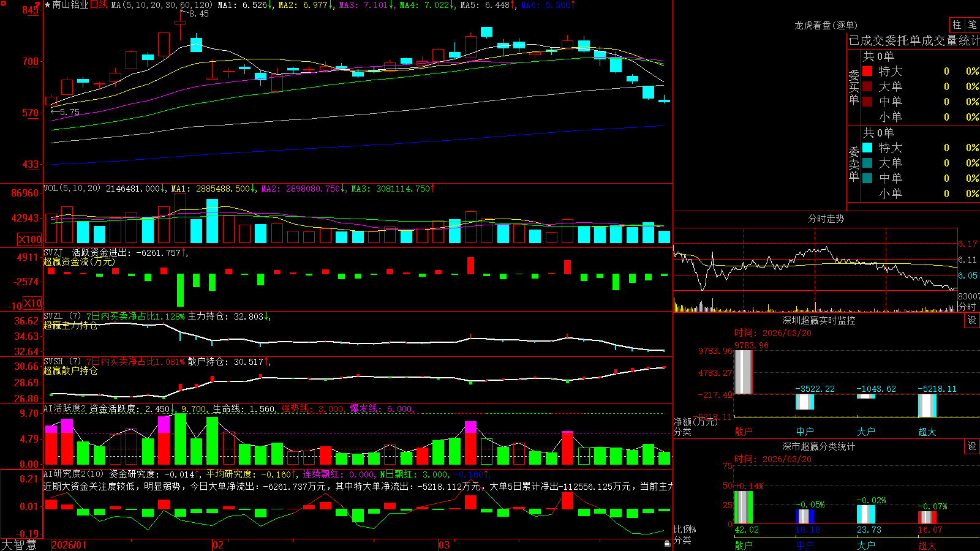The image size is (980, 551).
Task: Click the 南山铝业 stock name
Action: 70,5
